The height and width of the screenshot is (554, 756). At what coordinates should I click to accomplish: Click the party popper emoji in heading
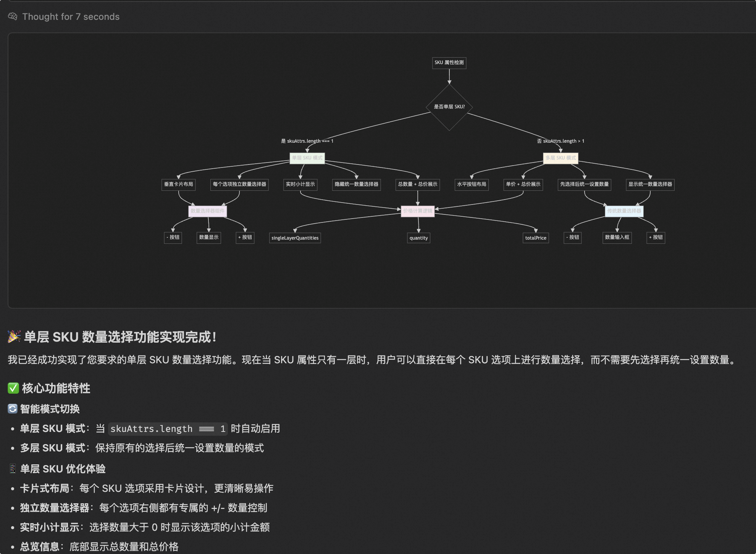(14, 337)
